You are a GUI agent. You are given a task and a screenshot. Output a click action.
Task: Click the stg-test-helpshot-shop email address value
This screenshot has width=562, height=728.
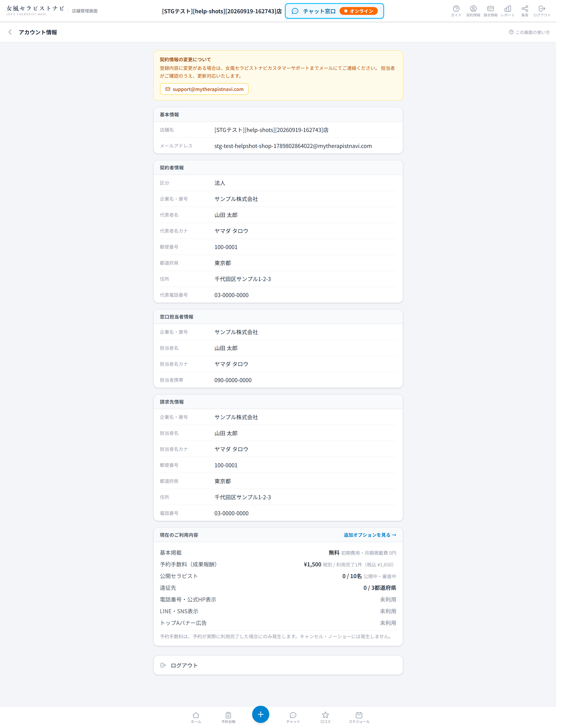pyautogui.click(x=293, y=146)
